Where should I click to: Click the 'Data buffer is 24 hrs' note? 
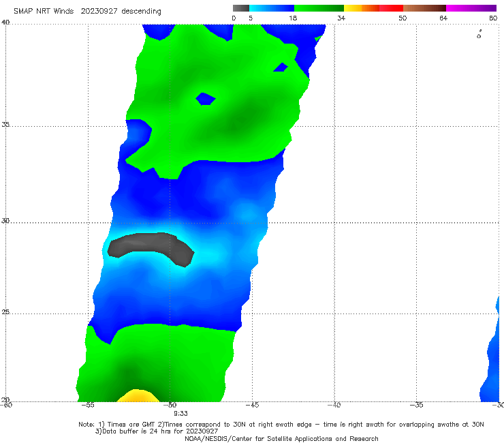[x=157, y=431]
